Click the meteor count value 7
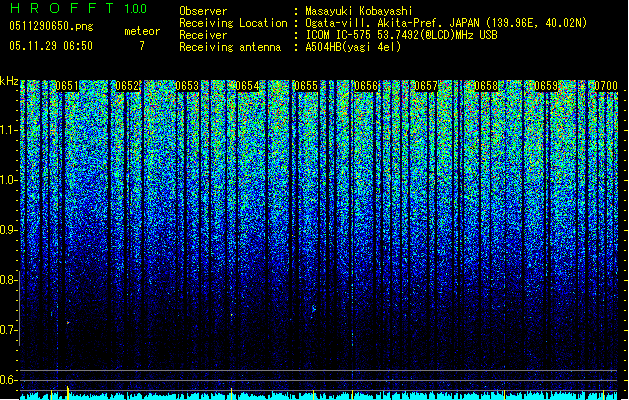 pos(142,46)
